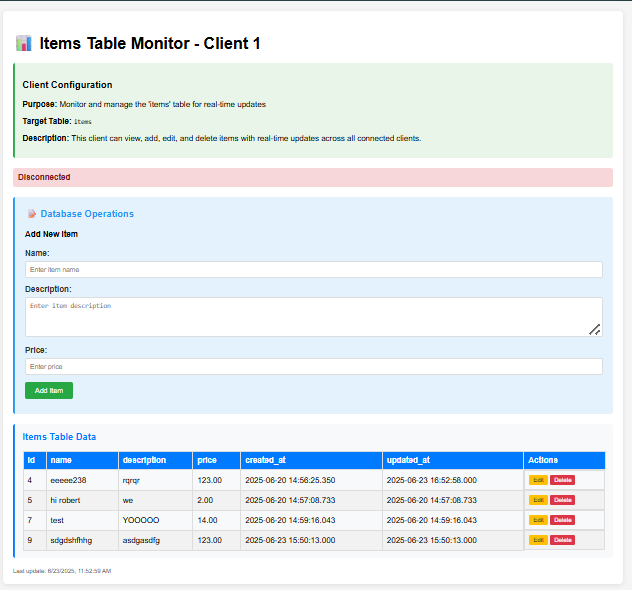This screenshot has width=632, height=590.
Task: Edit the test row with YOOOOO description
Action: click(x=538, y=520)
